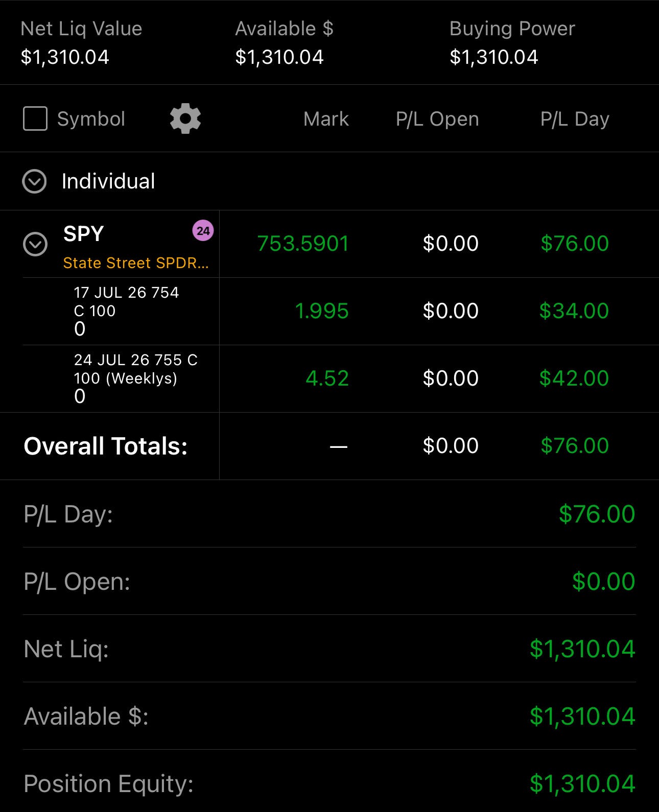Collapse the SPY position chevron
The width and height of the screenshot is (659, 812).
click(35, 244)
